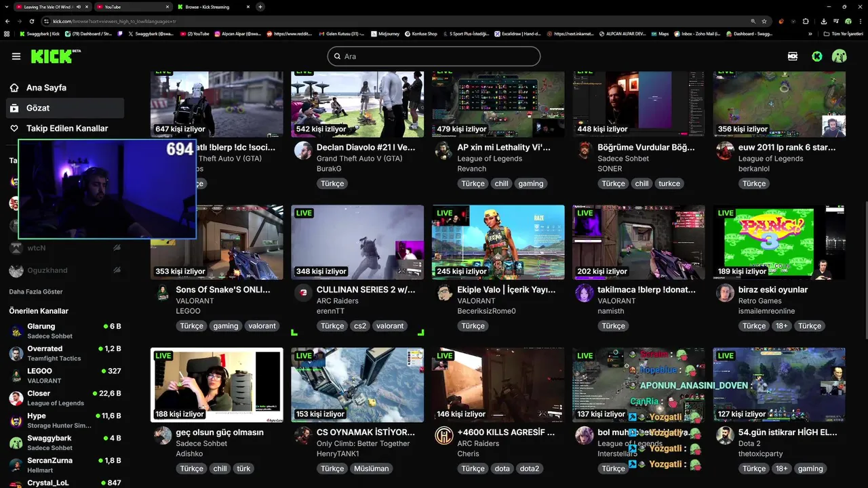
Task: Click the 18+ tag under biraz eski oyunlar
Action: point(782,326)
